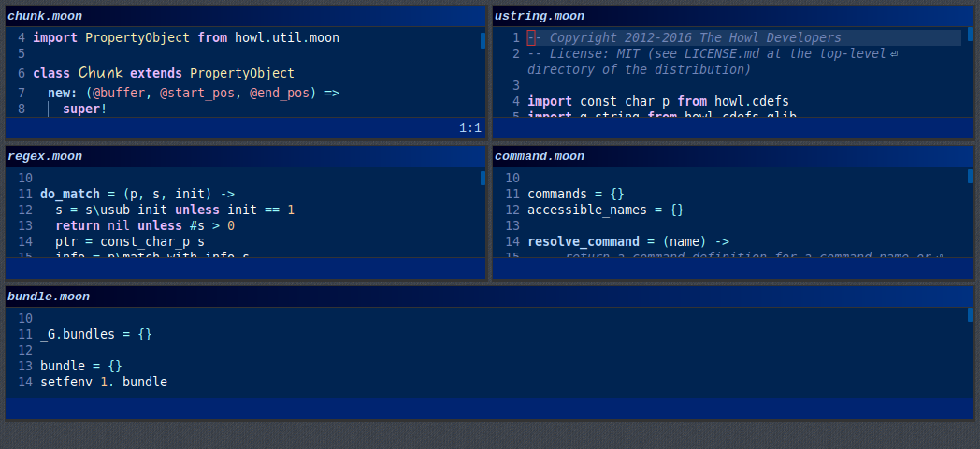Screen dimensions: 980x449
Task: Click the scrollbar thumb in bundle.moon
Action: click(970, 314)
